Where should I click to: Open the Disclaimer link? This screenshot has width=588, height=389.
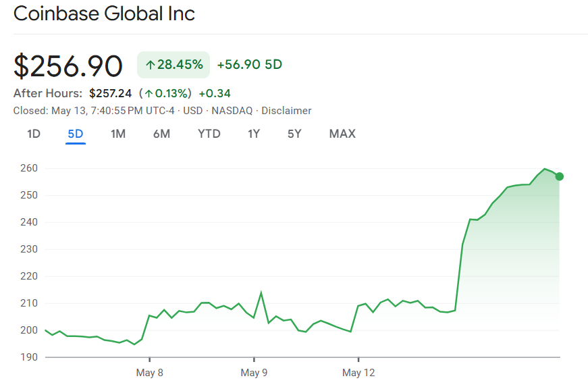coord(286,111)
